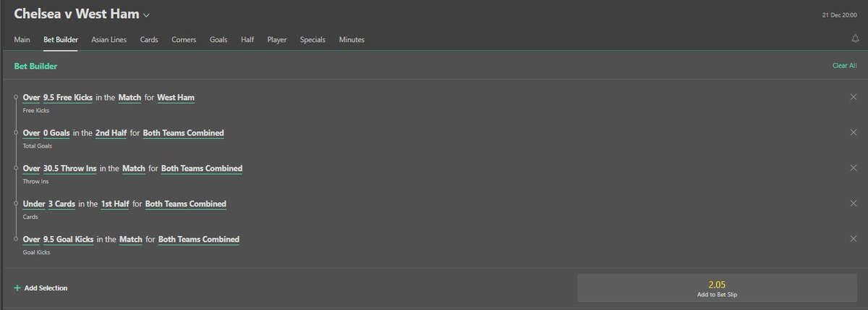
Task: Open the Asian Lines tab
Action: 109,40
